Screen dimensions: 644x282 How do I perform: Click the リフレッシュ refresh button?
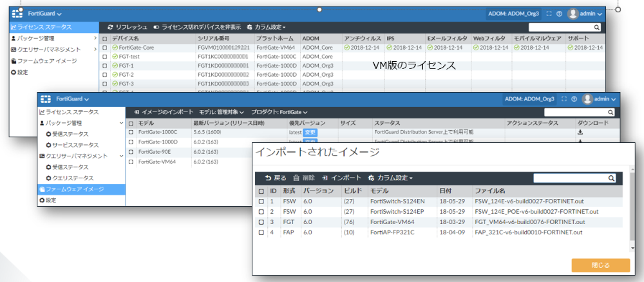(128, 27)
